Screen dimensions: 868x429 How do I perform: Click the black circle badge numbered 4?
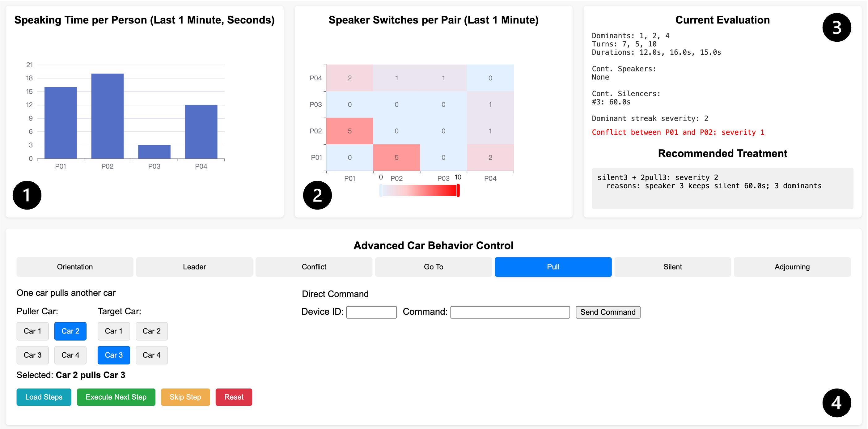point(836,403)
